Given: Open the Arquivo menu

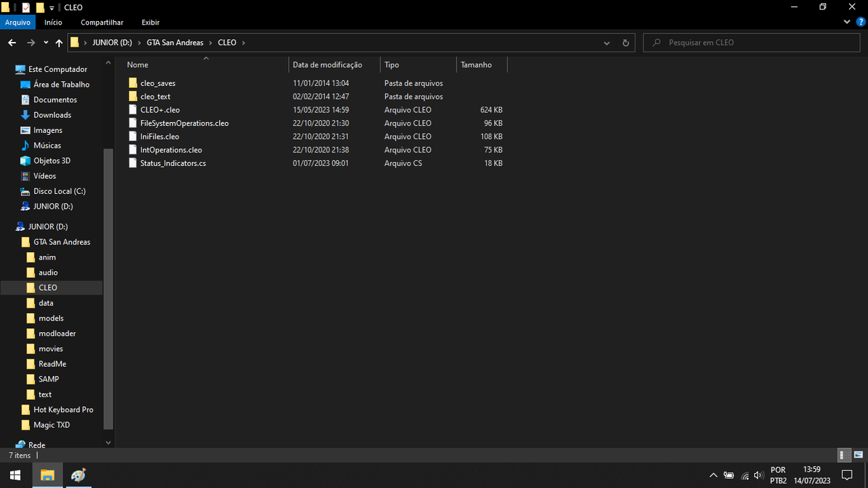Looking at the screenshot, I should pyautogui.click(x=18, y=22).
